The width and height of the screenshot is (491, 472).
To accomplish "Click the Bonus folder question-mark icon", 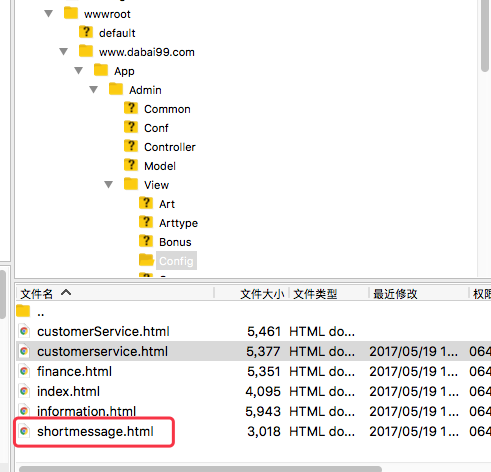I will (146, 241).
